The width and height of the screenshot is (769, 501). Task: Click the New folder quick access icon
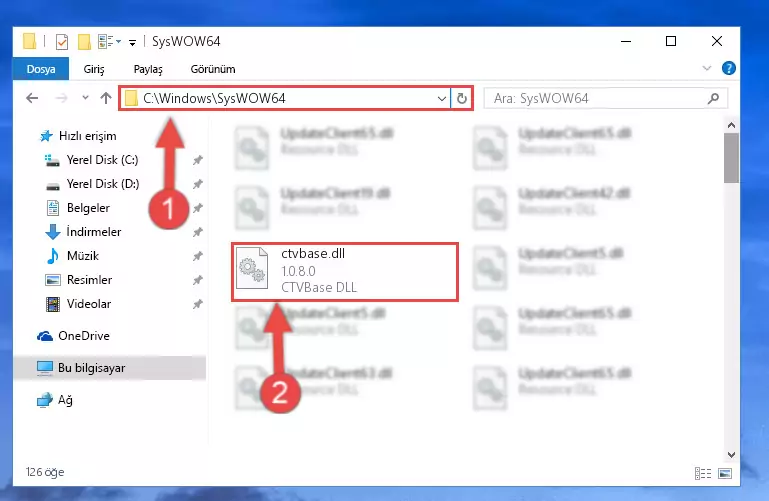[x=84, y=42]
